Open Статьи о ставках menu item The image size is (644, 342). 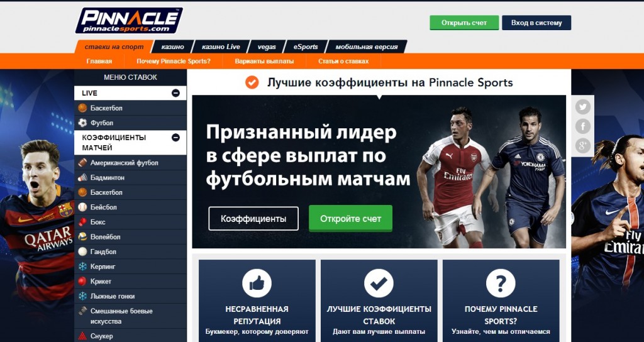click(x=343, y=61)
